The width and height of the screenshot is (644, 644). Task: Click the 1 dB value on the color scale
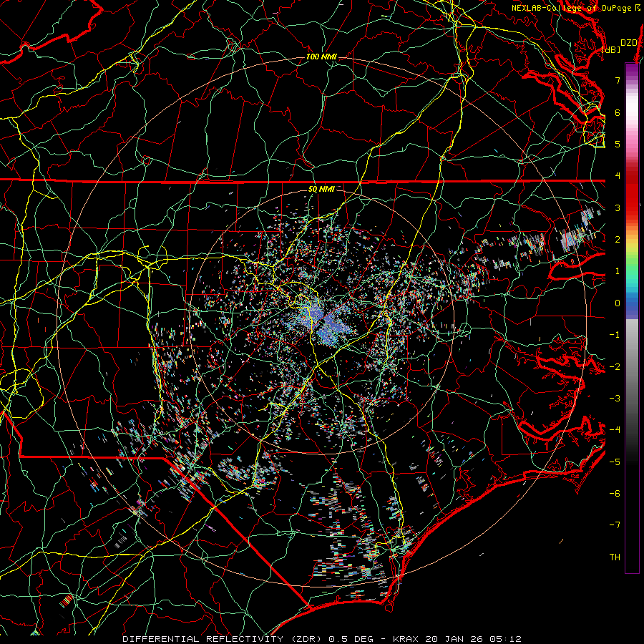coord(618,271)
